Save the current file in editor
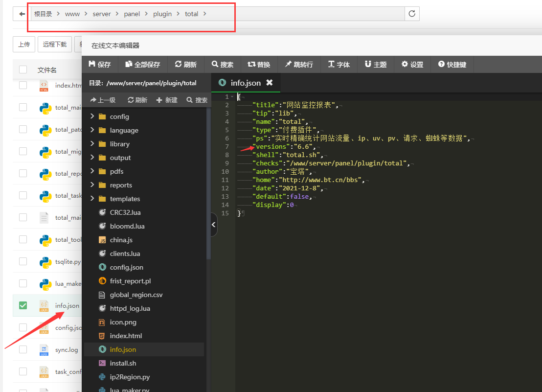Screen dimensions: 542x392 (100, 64)
